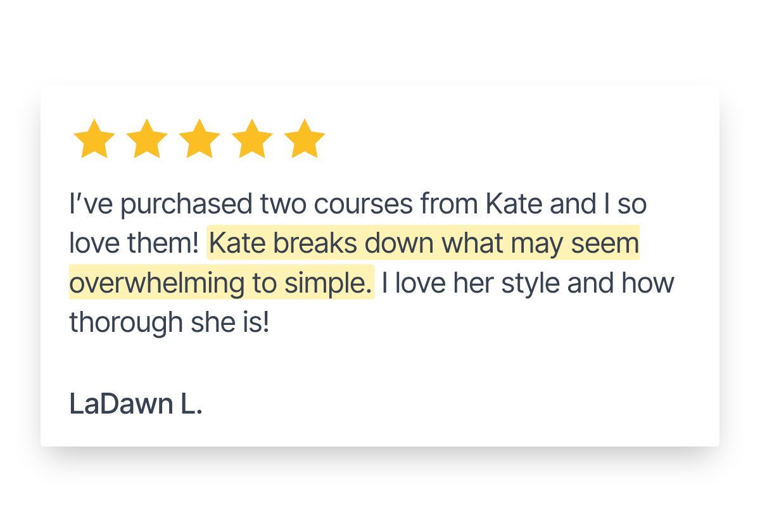Click the word 'from' in first line
Image resolution: width=760 pixels, height=532 pixels.
coord(449,204)
